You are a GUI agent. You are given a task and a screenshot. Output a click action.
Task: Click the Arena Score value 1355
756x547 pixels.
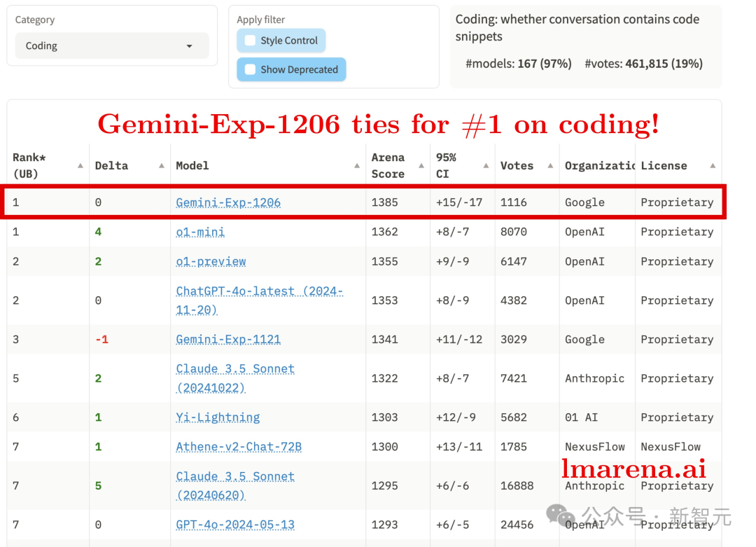coord(385,261)
